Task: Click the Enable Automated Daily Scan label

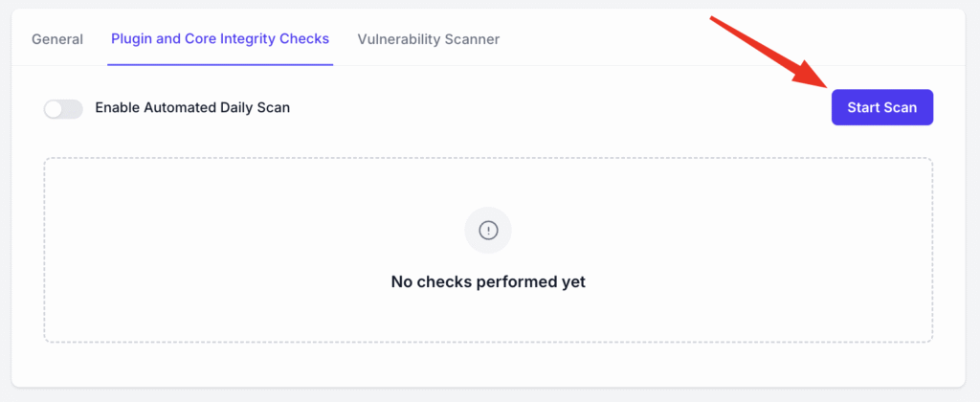Action: 192,108
